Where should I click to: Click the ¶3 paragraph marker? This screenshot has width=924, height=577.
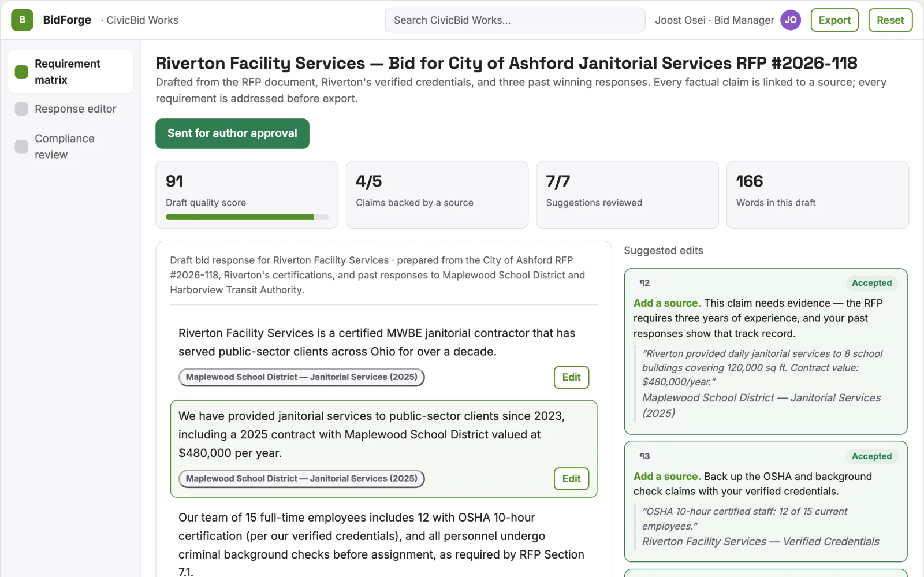point(644,456)
